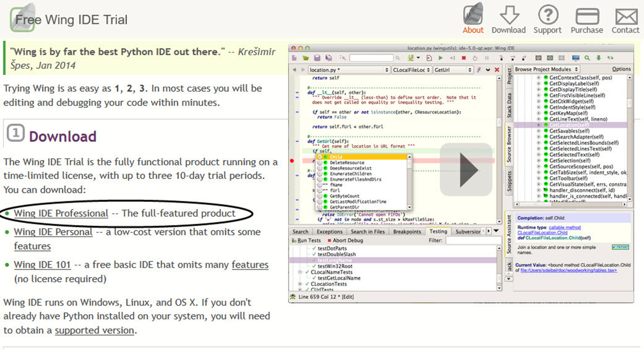The image size is (644, 349).
Task: Open tab list down arrow beside Subversion tab
Action: click(x=496, y=231)
